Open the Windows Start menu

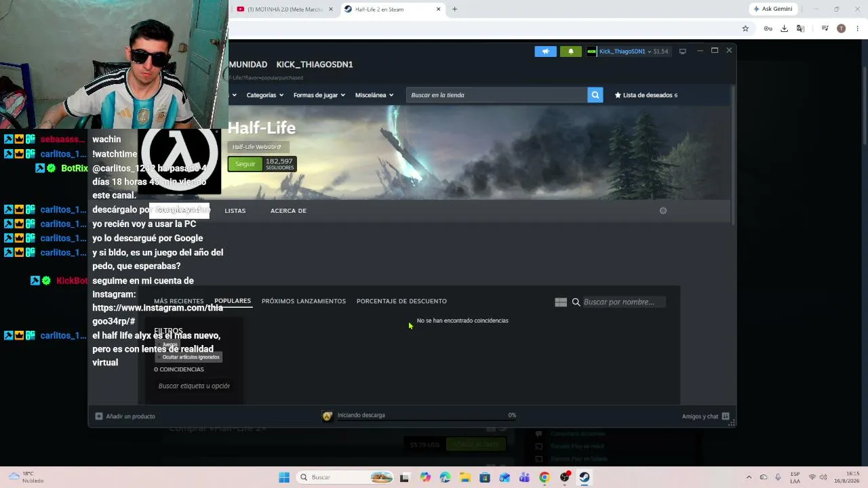pyautogui.click(x=284, y=477)
